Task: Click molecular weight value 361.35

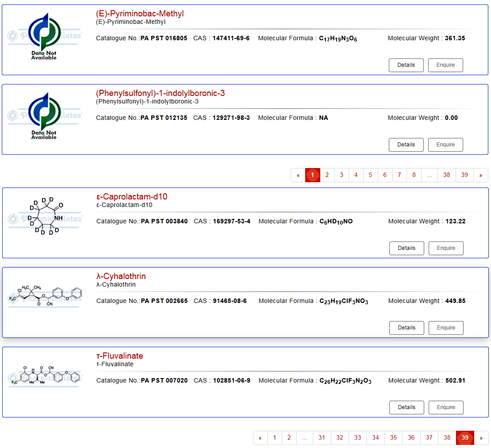Action: (455, 38)
